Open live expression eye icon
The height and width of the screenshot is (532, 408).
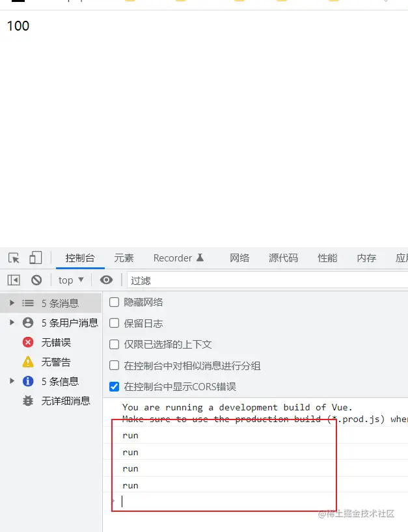106,280
